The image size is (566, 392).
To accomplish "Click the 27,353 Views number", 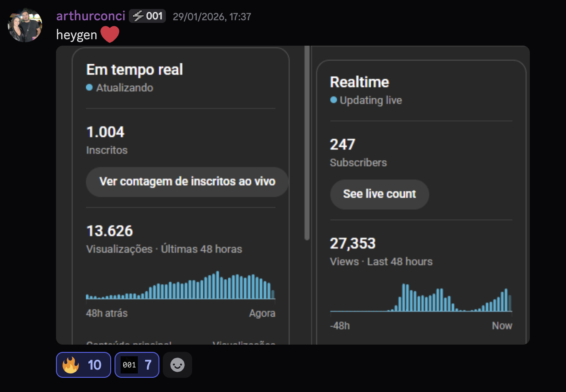I will coord(352,244).
